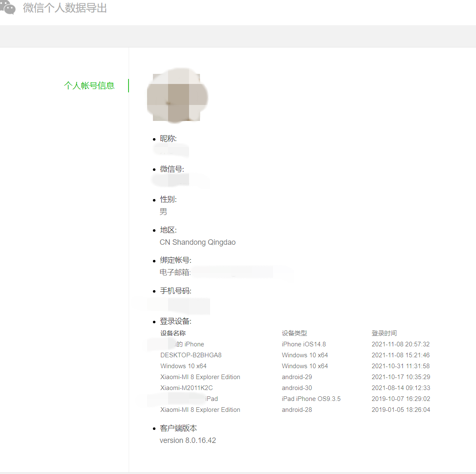Viewport: 476px width, 474px height.
Task: Click the WeChat logo icon at top-left
Action: [8, 8]
